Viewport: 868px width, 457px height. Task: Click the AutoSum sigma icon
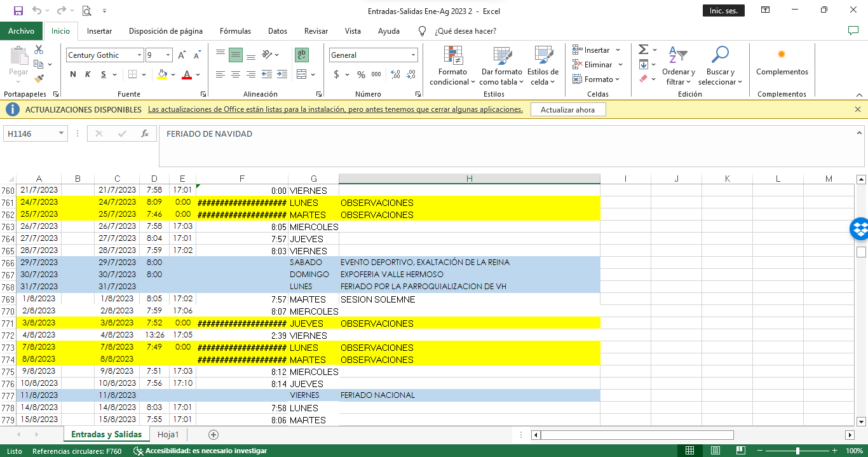click(643, 50)
